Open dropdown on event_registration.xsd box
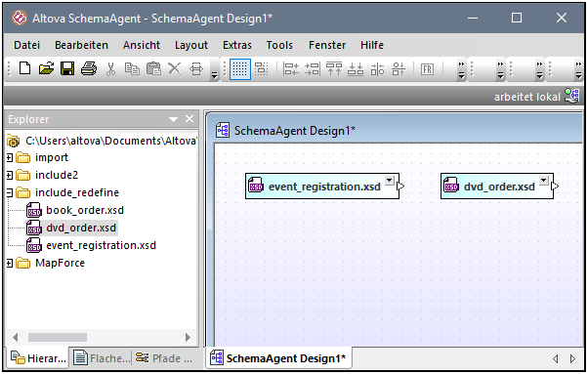The image size is (588, 374). (x=390, y=181)
